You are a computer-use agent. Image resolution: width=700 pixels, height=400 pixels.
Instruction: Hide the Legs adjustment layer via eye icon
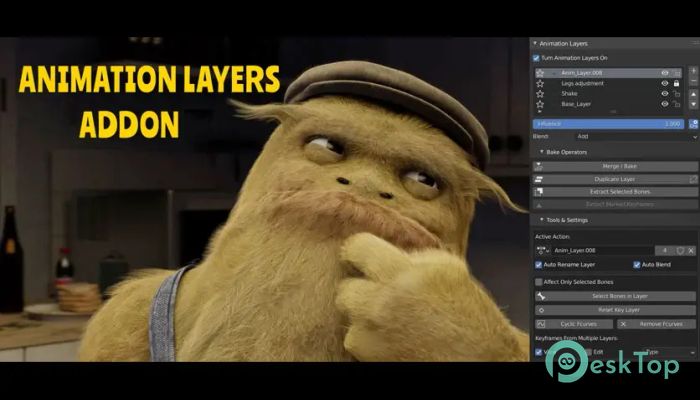[x=665, y=83]
